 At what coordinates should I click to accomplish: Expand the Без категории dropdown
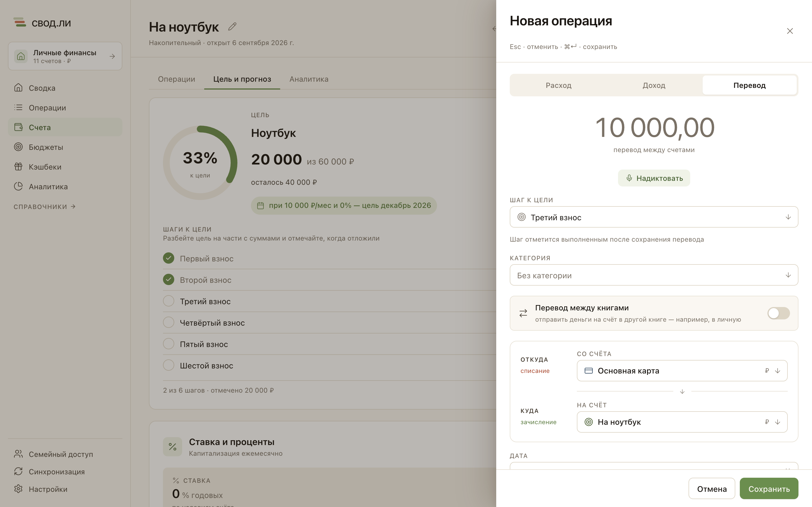pyautogui.click(x=654, y=275)
